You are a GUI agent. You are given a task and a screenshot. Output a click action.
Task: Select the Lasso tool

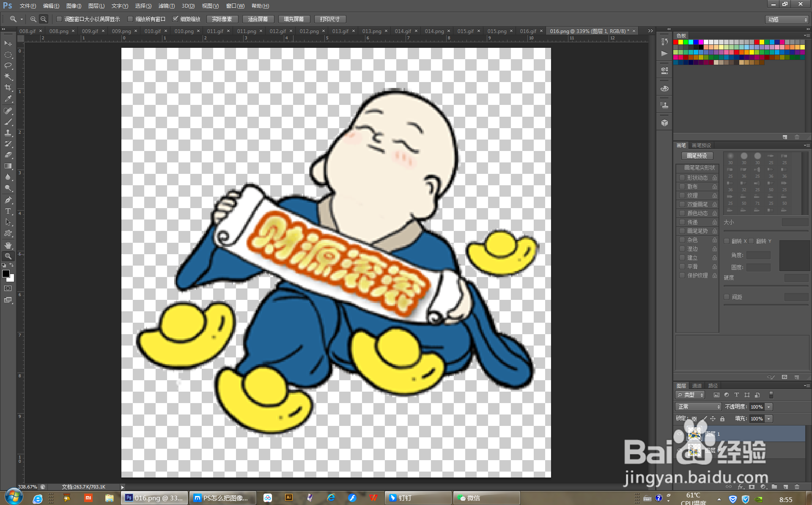(8, 66)
